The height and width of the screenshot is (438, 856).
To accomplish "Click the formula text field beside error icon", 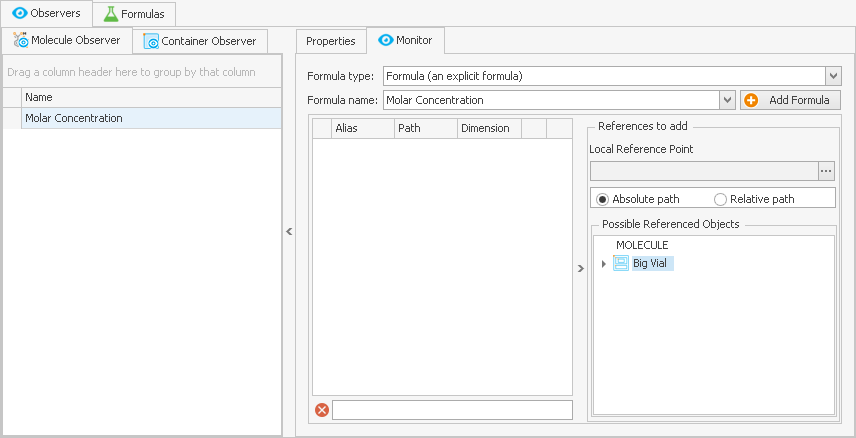I will (452, 410).
